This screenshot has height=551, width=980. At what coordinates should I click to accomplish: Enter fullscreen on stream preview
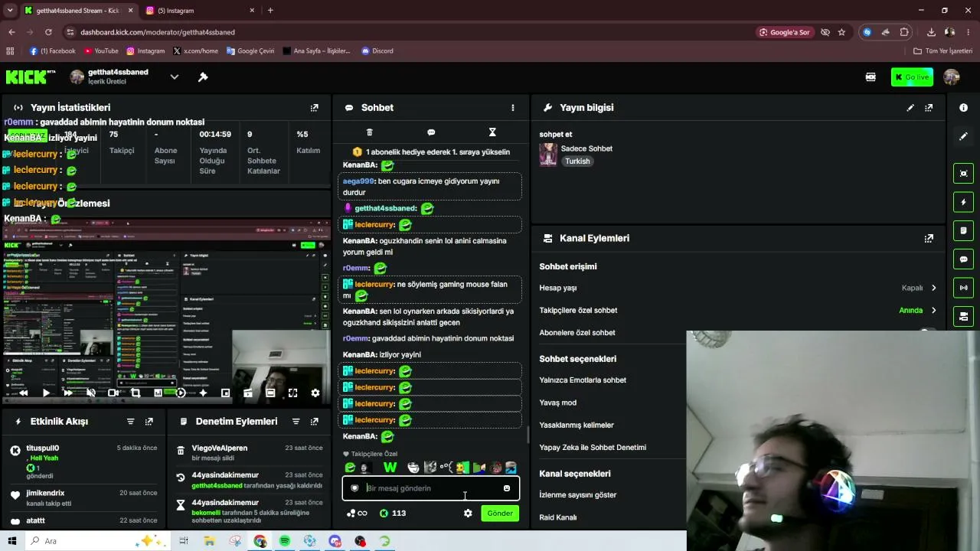pos(292,393)
